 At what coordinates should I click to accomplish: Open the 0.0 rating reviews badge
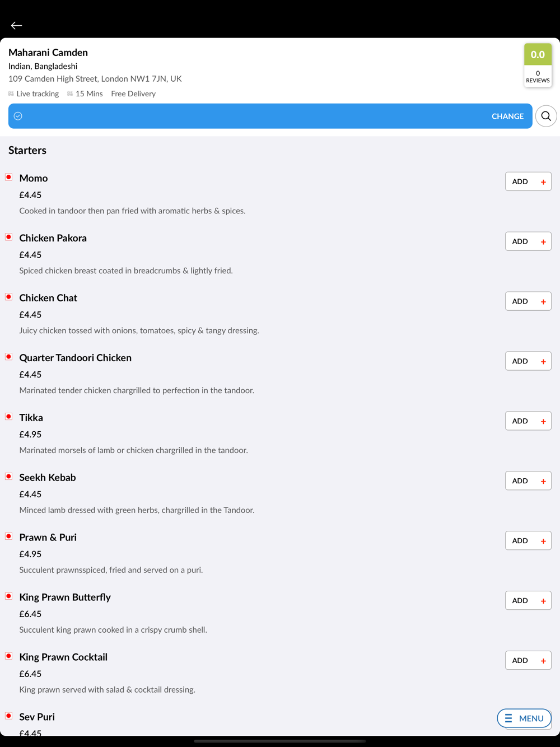[x=538, y=65]
